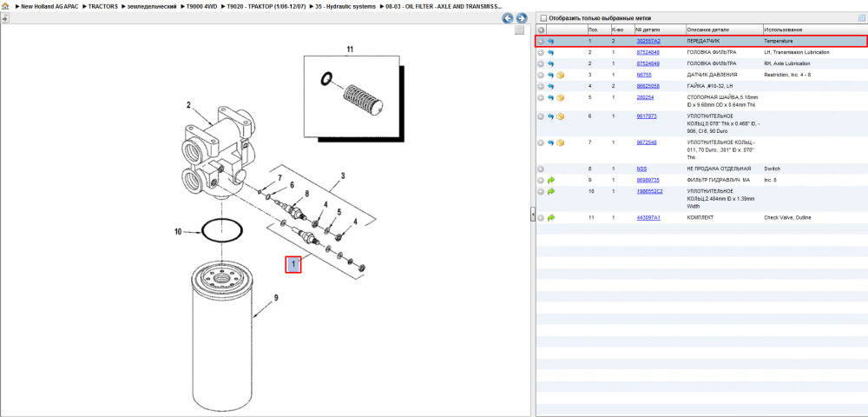This screenshot has width=868, height=417.
Task: Open the New Holland AG APAC breadcrumb
Action: pyautogui.click(x=51, y=7)
